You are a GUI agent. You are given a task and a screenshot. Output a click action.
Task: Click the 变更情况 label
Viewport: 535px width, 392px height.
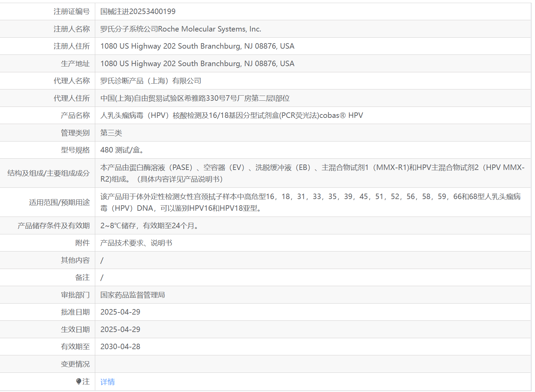(75, 364)
